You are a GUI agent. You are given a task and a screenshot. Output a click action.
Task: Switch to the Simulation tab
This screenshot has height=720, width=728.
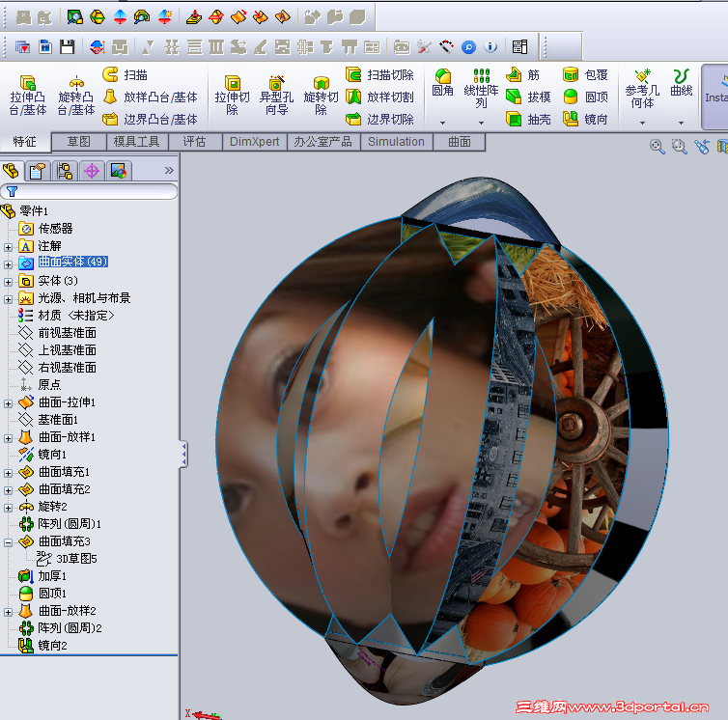(x=396, y=142)
